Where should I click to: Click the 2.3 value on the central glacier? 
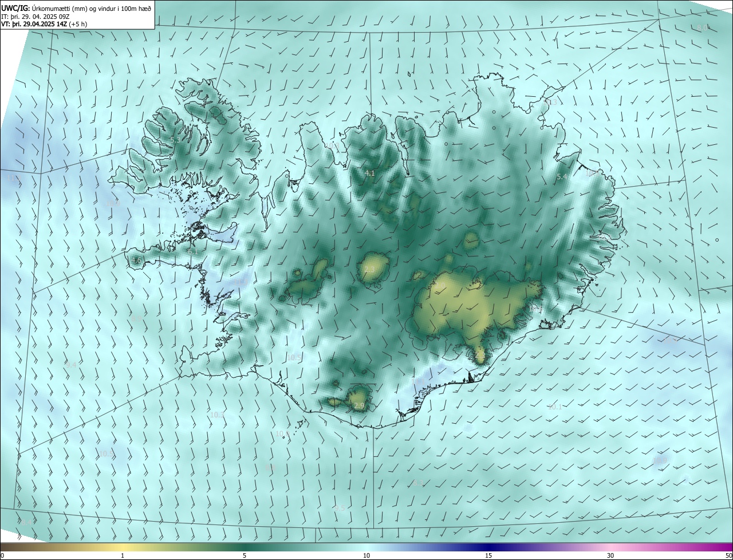(x=369, y=269)
